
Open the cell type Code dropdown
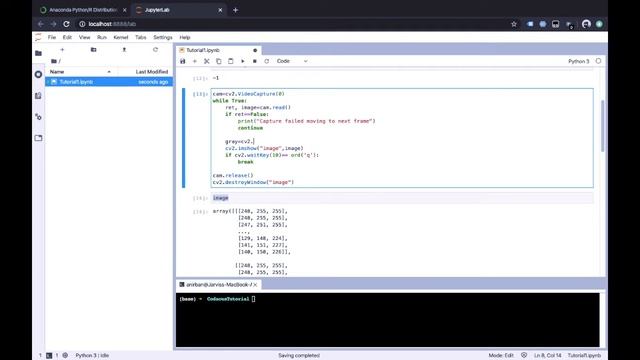point(292,61)
